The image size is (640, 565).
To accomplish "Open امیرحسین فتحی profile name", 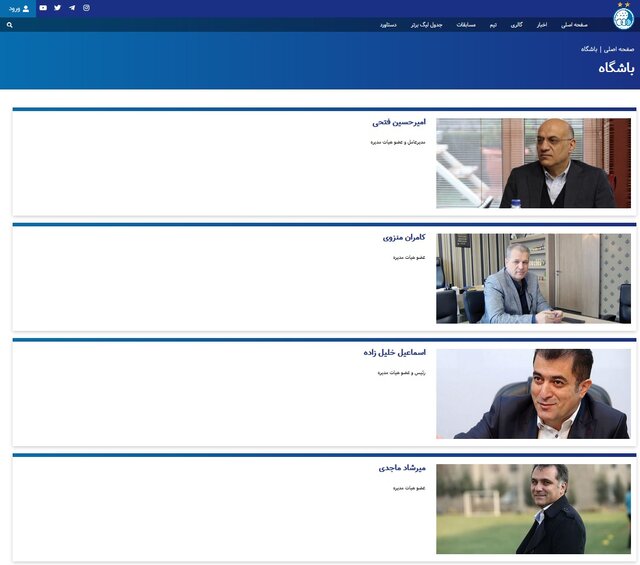I will 399,122.
